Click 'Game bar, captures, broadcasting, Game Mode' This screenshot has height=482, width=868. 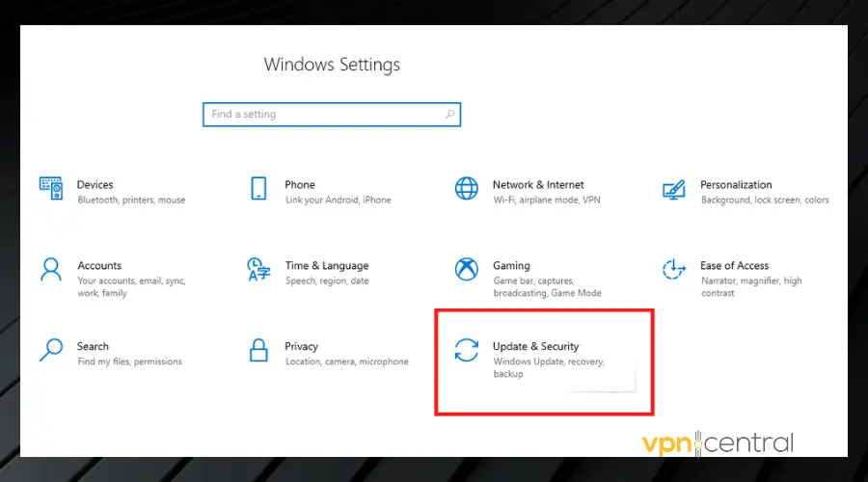[548, 286]
